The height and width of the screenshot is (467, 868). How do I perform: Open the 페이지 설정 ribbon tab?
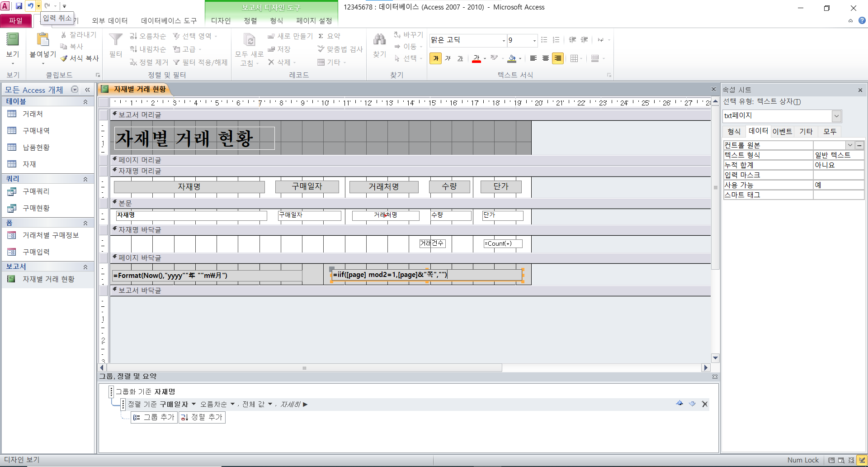point(314,21)
